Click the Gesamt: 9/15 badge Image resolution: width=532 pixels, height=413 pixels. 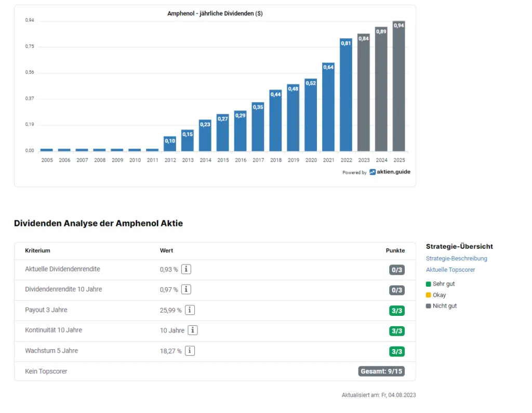[381, 371]
